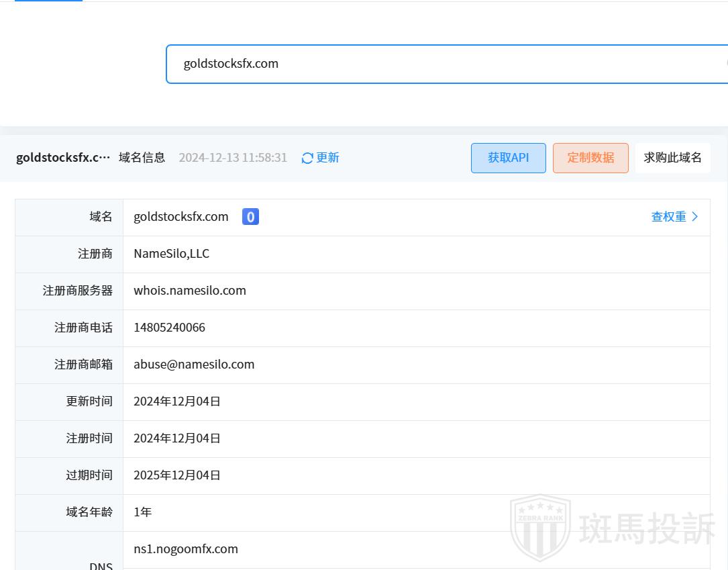Click the 注册时间 row label
This screenshot has height=570, width=728.
coord(89,438)
